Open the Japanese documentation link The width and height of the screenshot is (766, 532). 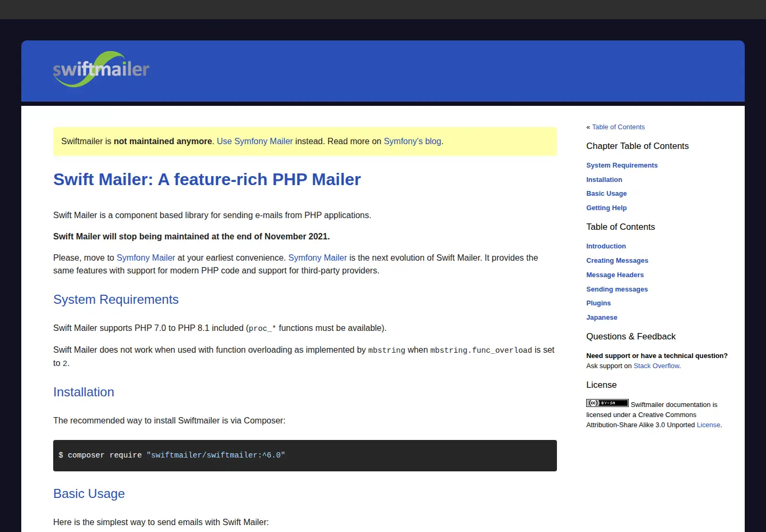pos(602,318)
